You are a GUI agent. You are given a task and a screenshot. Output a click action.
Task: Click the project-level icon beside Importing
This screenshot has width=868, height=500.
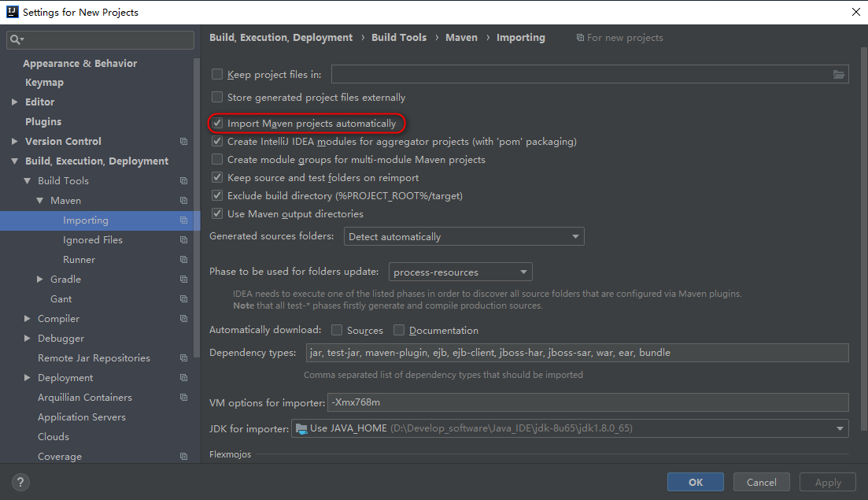(x=184, y=220)
